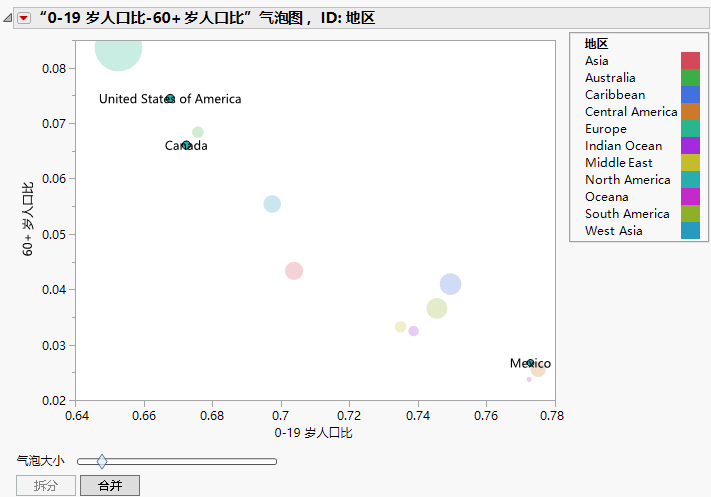Select the South America olive legend swatch
711x497 pixels.
pyautogui.click(x=690, y=214)
